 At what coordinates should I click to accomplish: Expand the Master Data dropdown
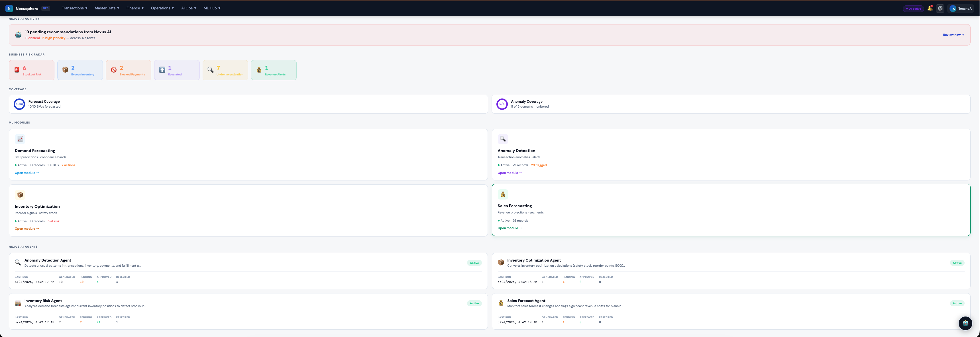[107, 8]
